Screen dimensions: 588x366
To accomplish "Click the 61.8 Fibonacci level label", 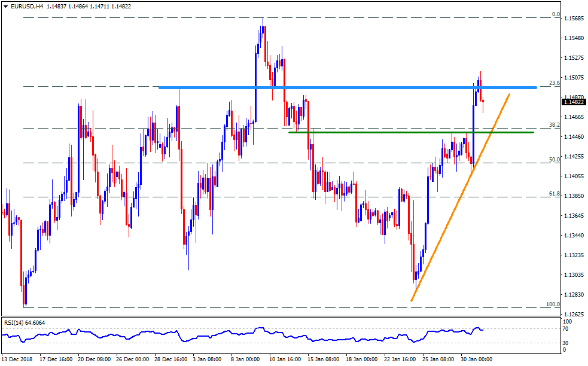I will coord(553,194).
